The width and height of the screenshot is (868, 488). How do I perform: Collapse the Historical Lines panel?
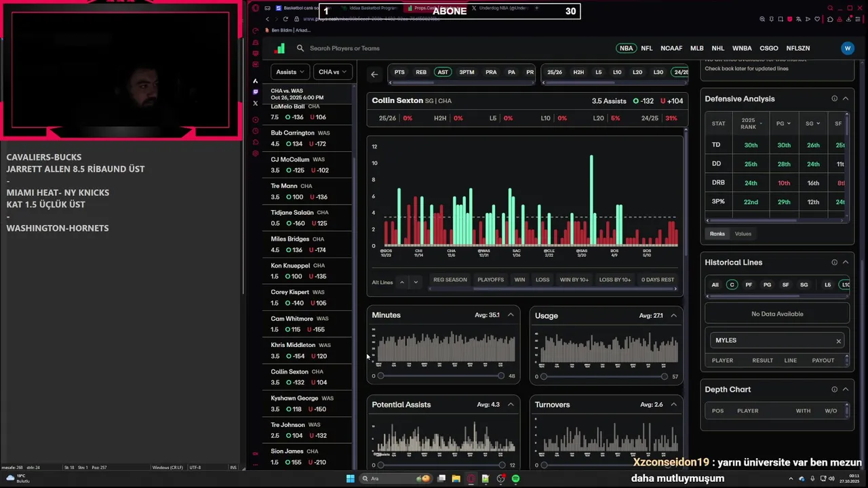tap(846, 262)
